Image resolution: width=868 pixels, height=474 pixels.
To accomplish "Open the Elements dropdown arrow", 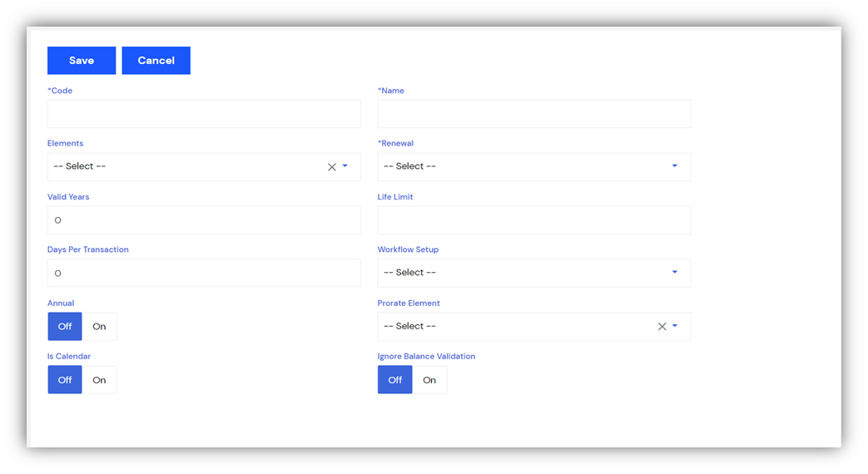I will (x=345, y=166).
